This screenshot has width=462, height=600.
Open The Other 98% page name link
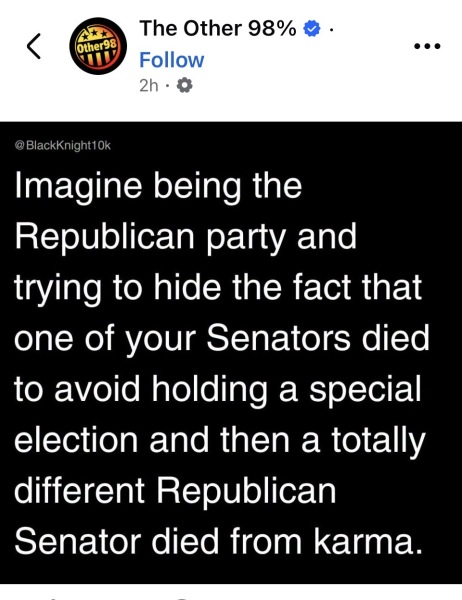(x=218, y=28)
